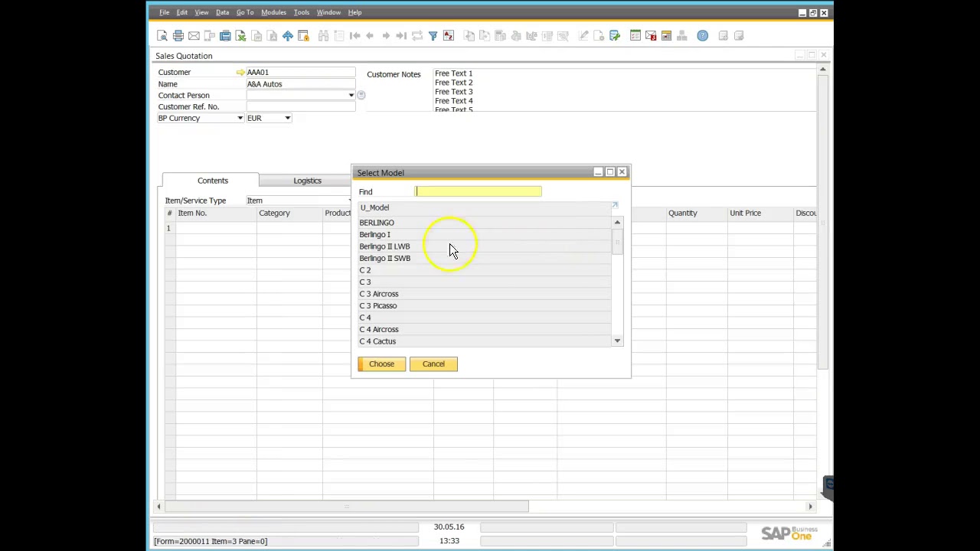Click the model list scroll-up arrow

(x=617, y=223)
